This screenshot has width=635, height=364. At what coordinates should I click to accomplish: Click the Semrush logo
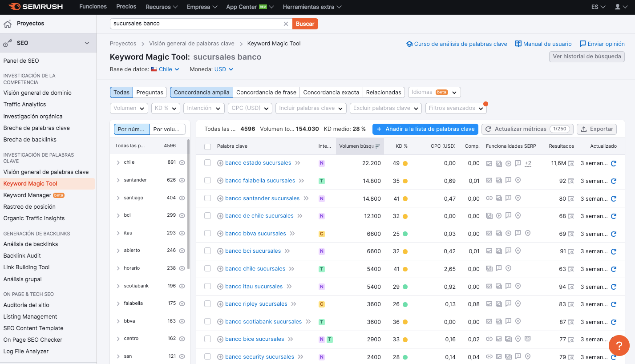click(x=36, y=7)
